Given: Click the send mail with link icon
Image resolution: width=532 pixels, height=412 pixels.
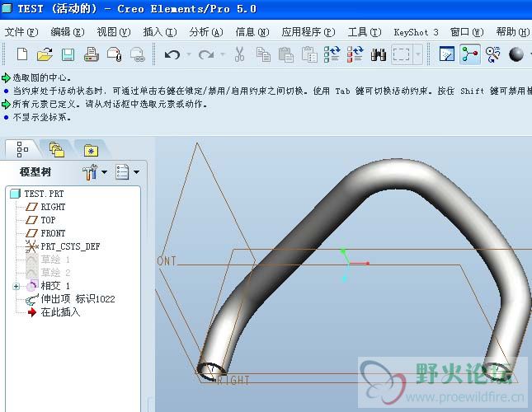Looking at the screenshot, I should tap(138, 54).
